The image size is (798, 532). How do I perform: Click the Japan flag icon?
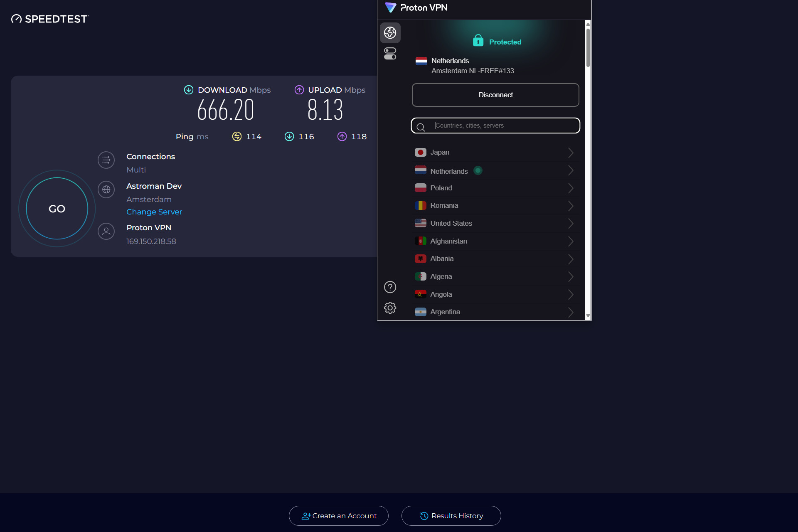(421, 153)
